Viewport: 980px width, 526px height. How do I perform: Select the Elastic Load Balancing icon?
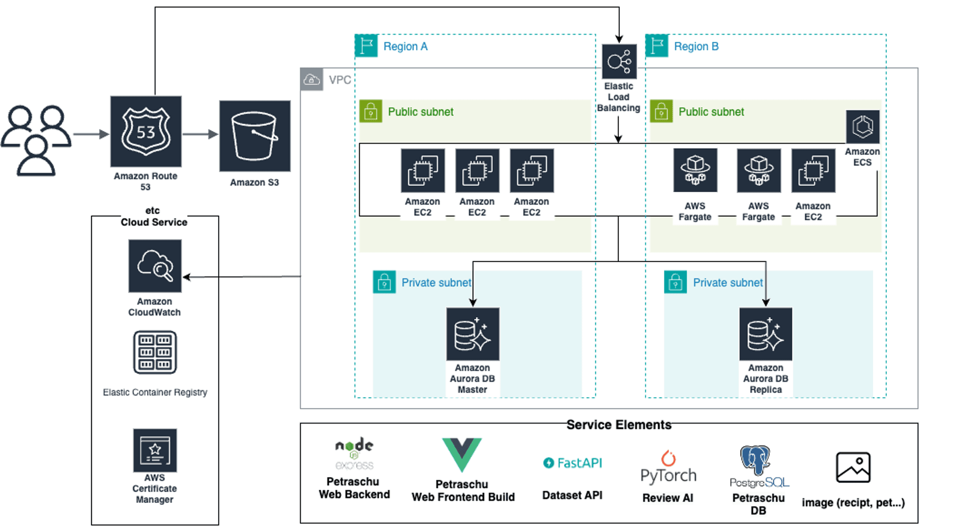pos(619,61)
